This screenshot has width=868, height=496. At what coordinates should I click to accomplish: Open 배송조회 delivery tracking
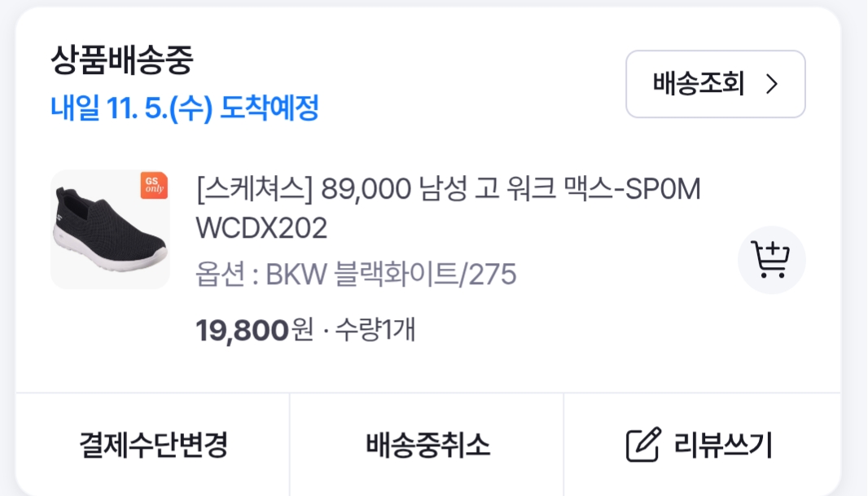[x=715, y=84]
